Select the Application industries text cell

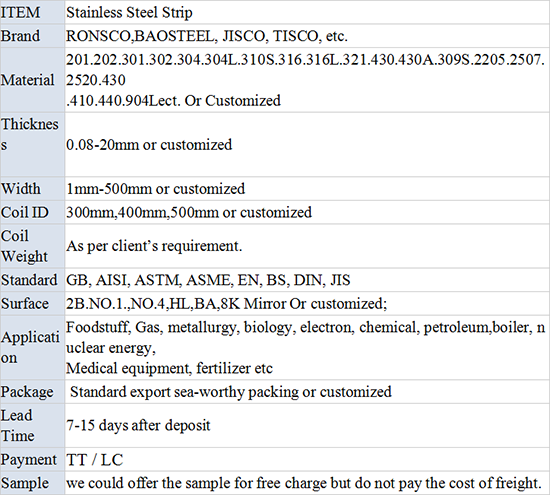[307, 348]
